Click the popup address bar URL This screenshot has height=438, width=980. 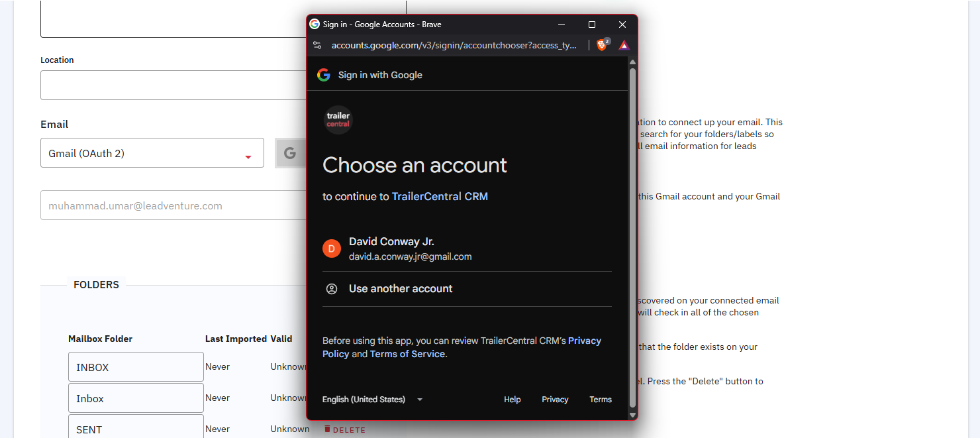tap(454, 45)
